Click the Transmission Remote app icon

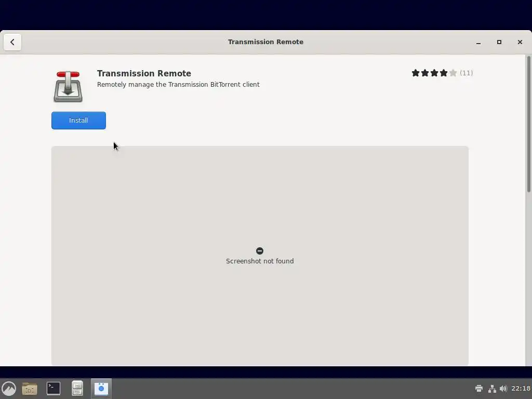(68, 87)
